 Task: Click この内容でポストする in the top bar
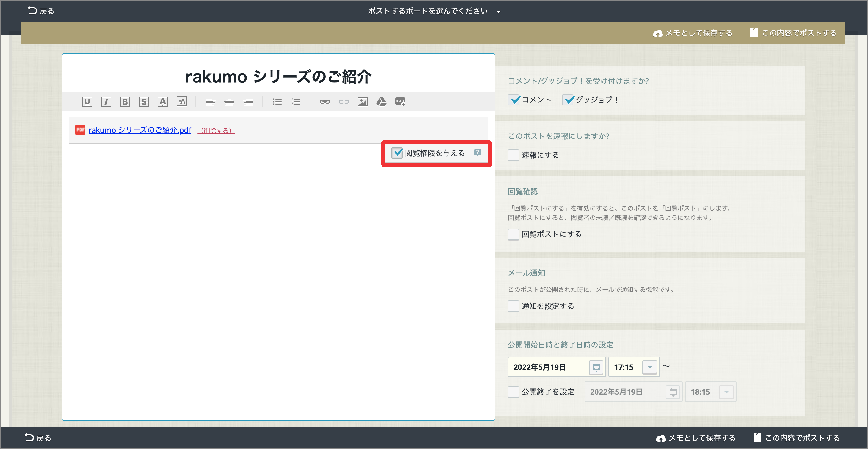tap(794, 33)
